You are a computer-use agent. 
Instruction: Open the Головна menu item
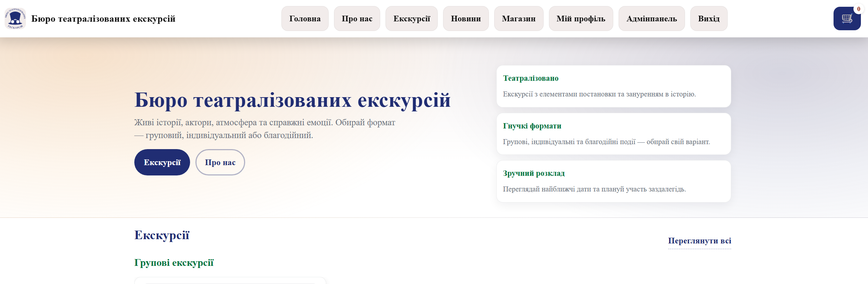(x=305, y=19)
